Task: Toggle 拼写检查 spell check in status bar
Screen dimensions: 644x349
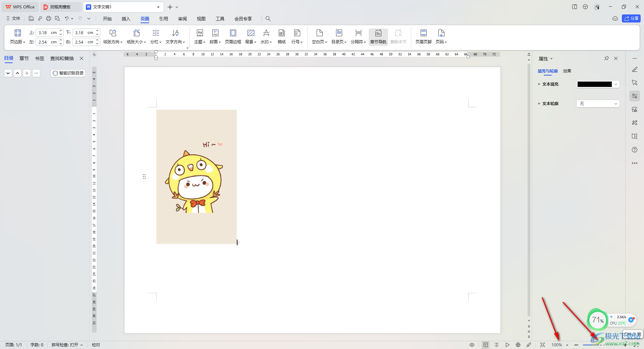Action: 67,345
